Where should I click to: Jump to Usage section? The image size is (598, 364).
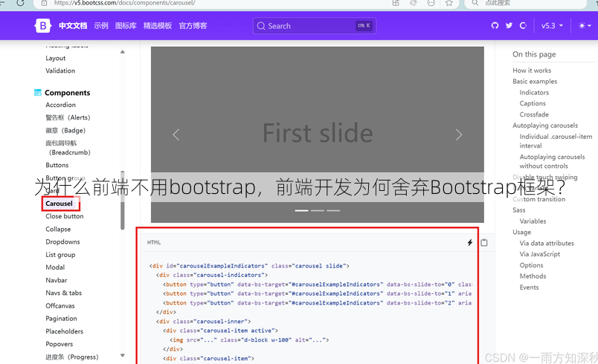521,232
